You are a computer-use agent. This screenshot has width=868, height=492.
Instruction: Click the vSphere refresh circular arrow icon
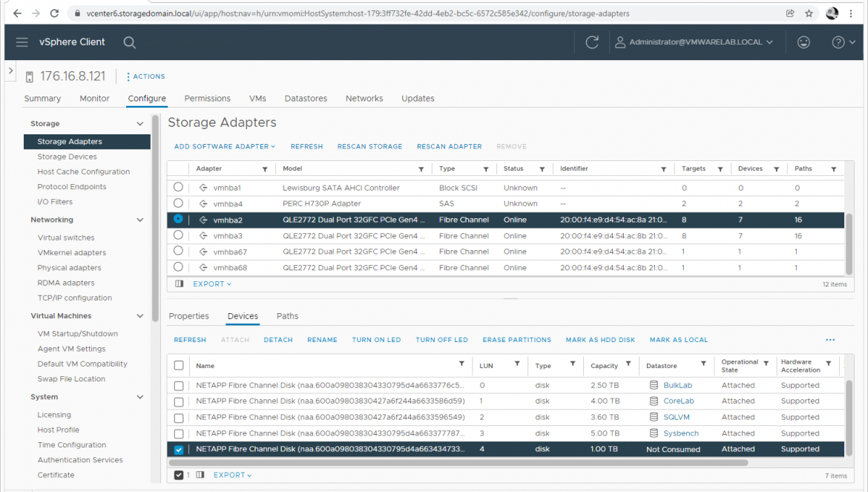click(592, 42)
